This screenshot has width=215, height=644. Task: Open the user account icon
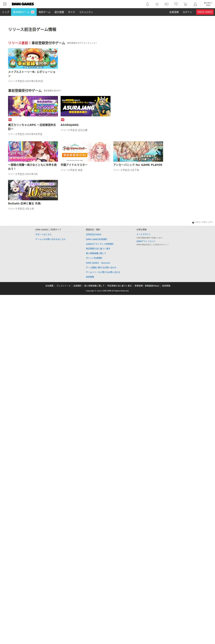pyautogui.click(x=195, y=4)
